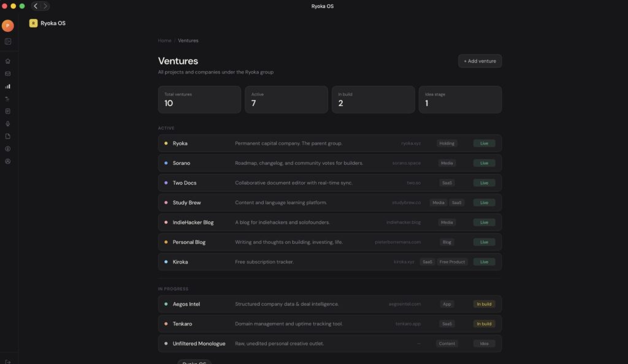
Task: Click the ryoka.xyz domain link
Action: [x=411, y=143]
